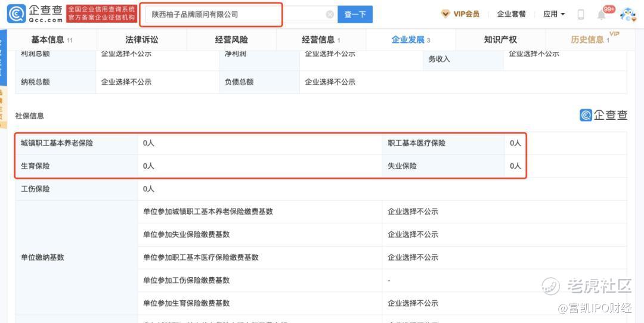Click the left orange sidebar tab
This screenshot has height=323, width=644.
pos(3,107)
